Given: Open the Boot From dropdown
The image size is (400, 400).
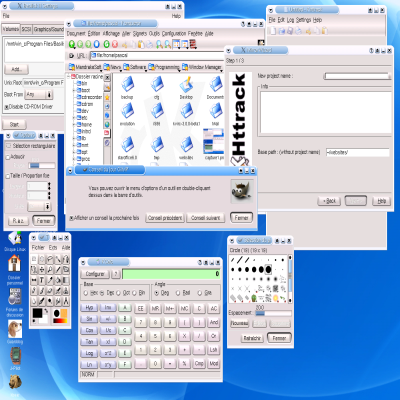Looking at the screenshot, I should click(39, 95).
